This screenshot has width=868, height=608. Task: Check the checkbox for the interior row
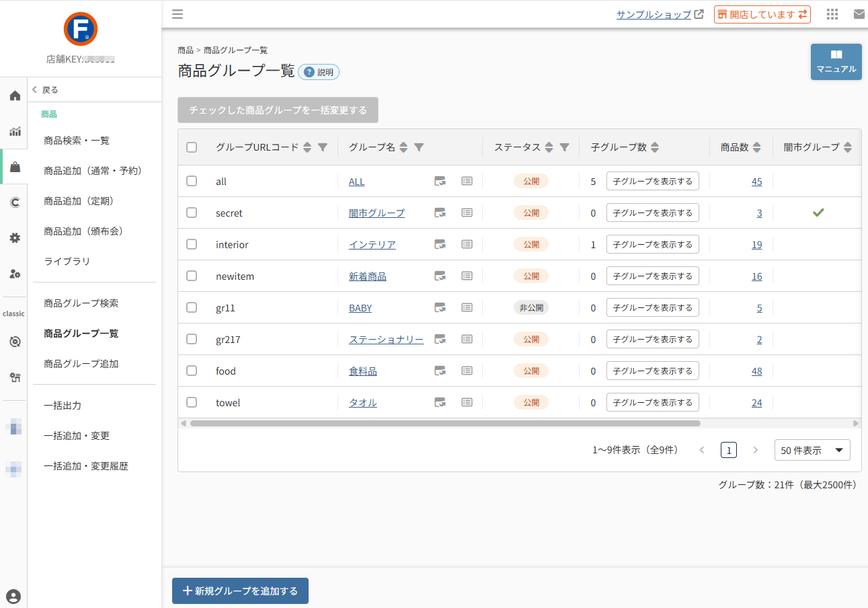[x=192, y=244]
